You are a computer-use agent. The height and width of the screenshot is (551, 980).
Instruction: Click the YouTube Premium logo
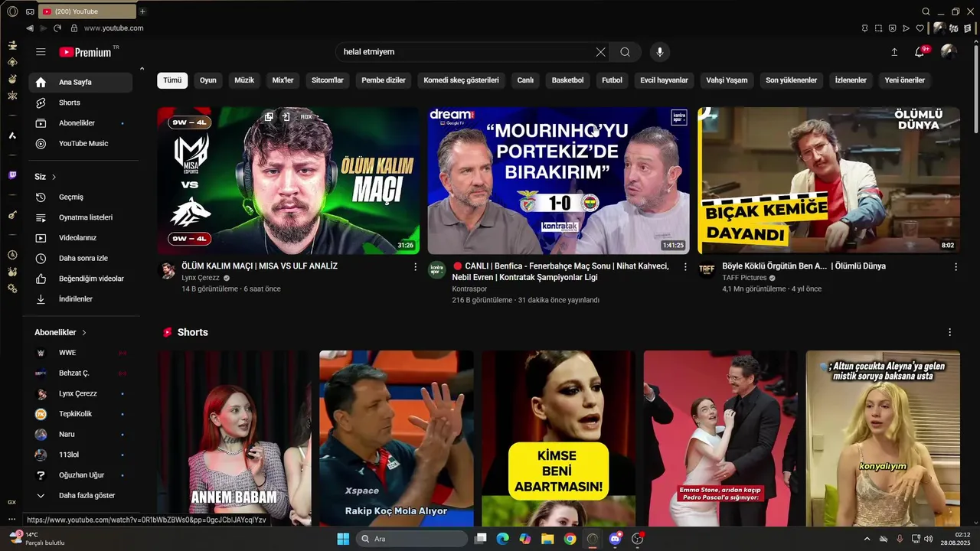(86, 52)
